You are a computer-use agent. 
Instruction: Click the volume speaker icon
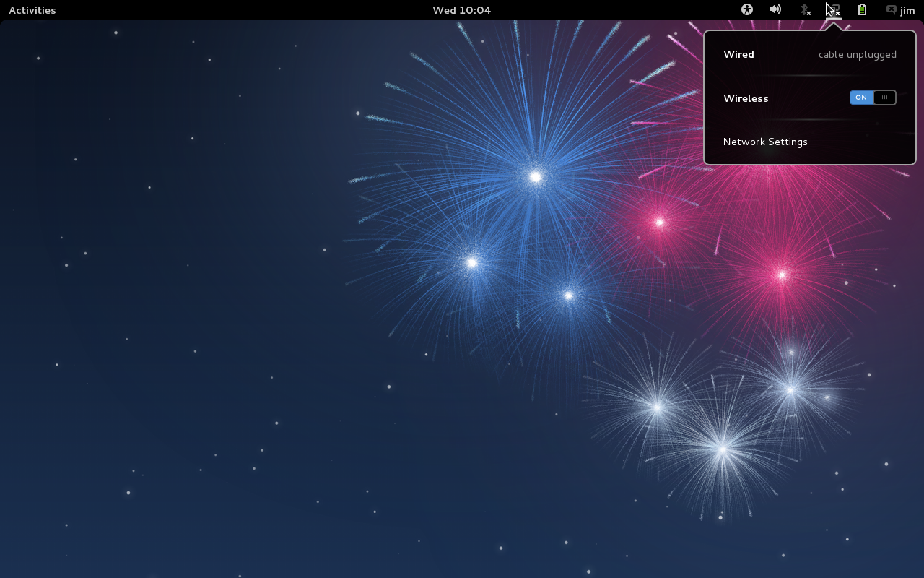click(x=775, y=9)
